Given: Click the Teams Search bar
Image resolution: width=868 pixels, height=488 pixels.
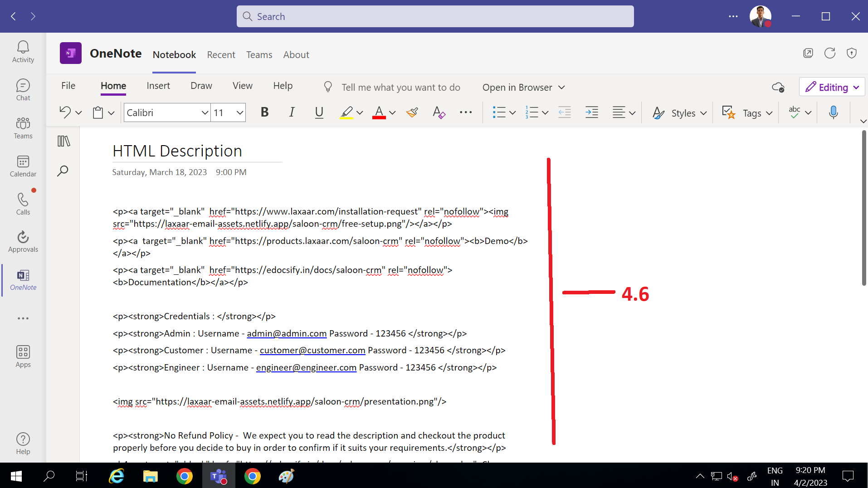Looking at the screenshot, I should [435, 16].
